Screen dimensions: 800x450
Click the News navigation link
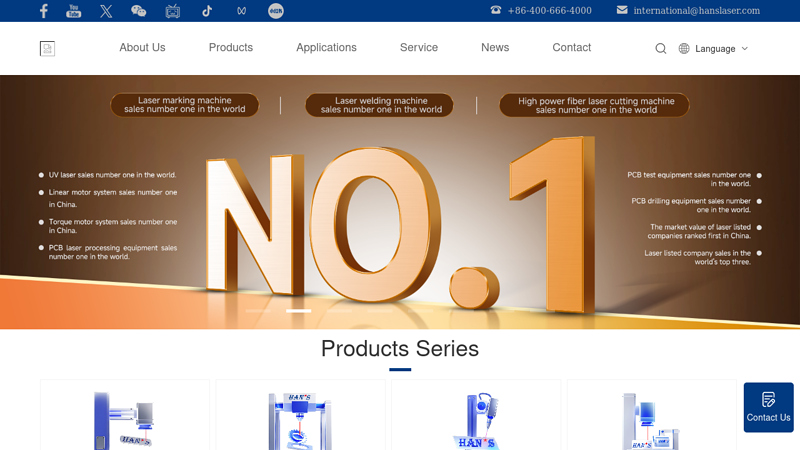coord(495,47)
